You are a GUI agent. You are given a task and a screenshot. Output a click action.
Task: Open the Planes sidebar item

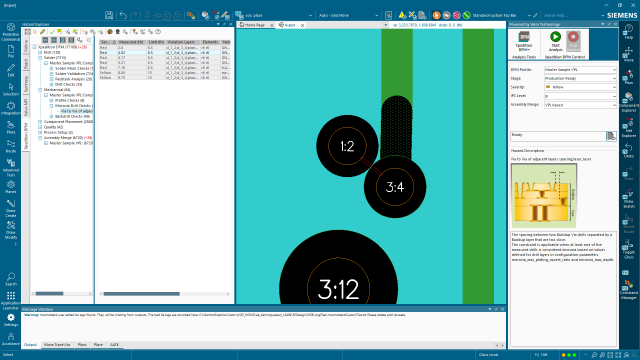coord(11,187)
